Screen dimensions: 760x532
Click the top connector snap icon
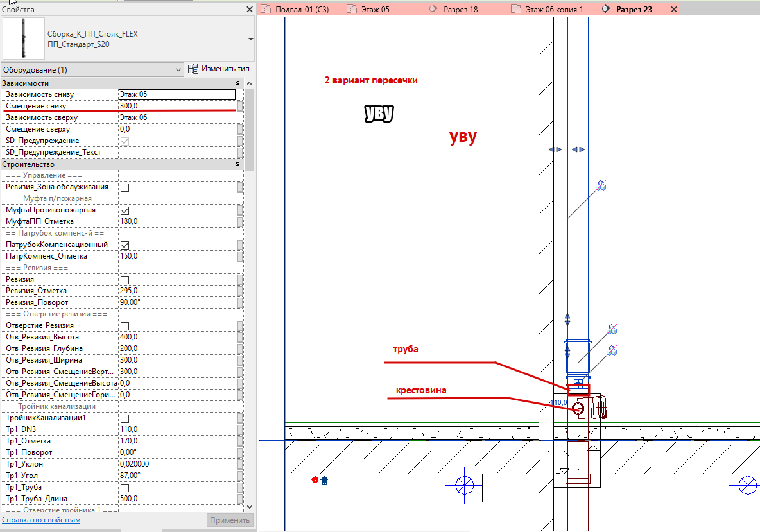coord(601,185)
